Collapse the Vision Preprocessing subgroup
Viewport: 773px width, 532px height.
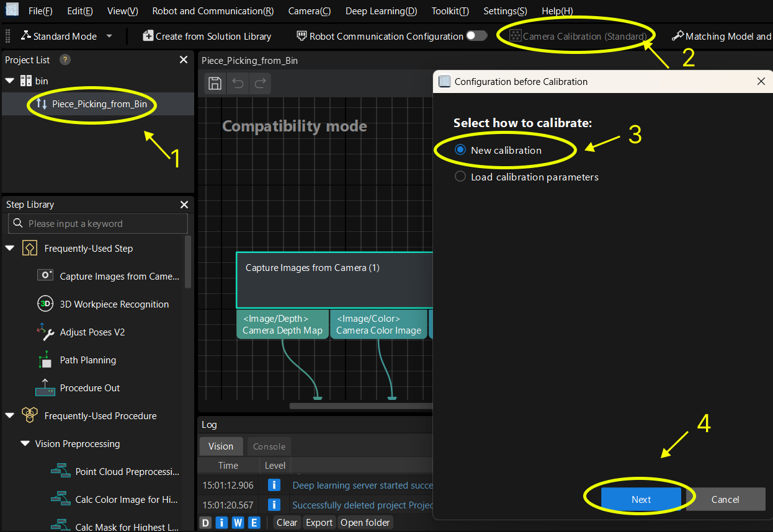pos(25,443)
